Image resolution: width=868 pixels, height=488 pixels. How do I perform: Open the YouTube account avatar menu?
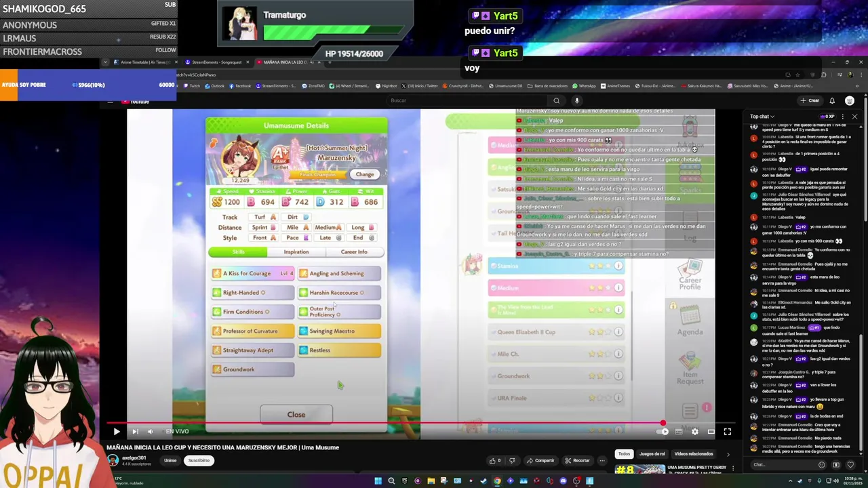pyautogui.click(x=850, y=100)
